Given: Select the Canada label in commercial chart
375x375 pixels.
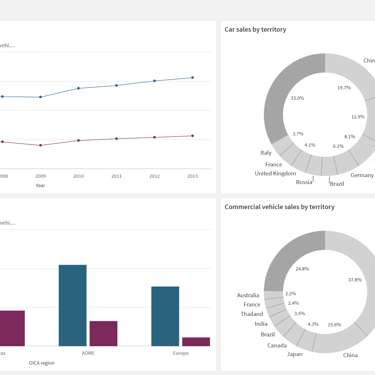Looking at the screenshot, I should (x=277, y=345).
